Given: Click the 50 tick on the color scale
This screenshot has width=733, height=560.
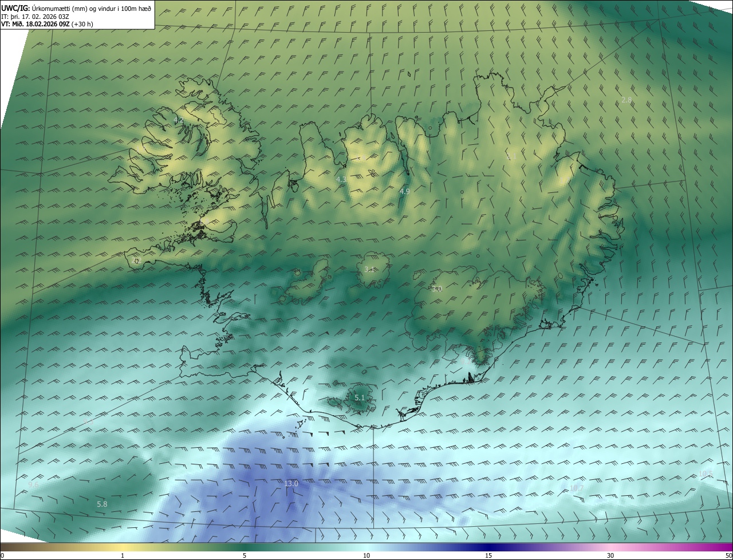Looking at the screenshot, I should point(728,555).
